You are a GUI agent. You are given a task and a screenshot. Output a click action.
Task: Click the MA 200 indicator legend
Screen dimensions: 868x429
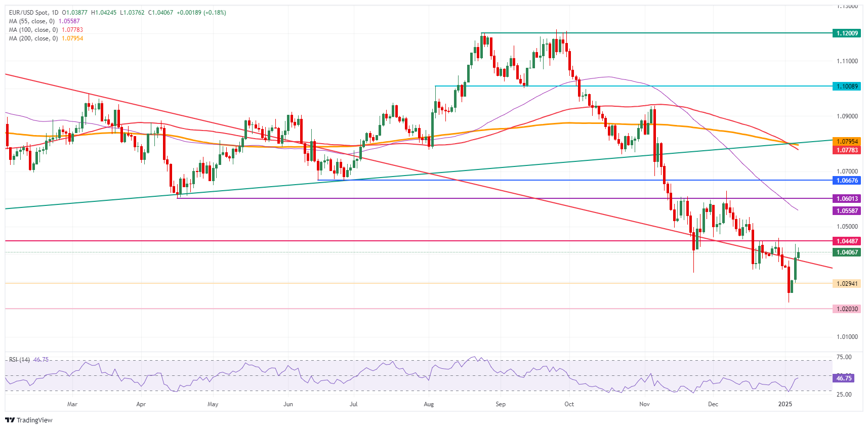[x=33, y=38]
